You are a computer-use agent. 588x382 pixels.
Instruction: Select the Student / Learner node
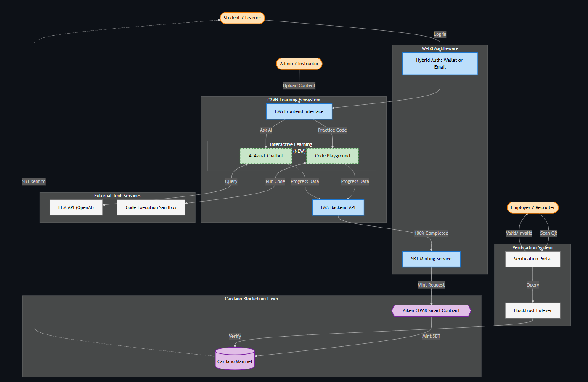(242, 18)
